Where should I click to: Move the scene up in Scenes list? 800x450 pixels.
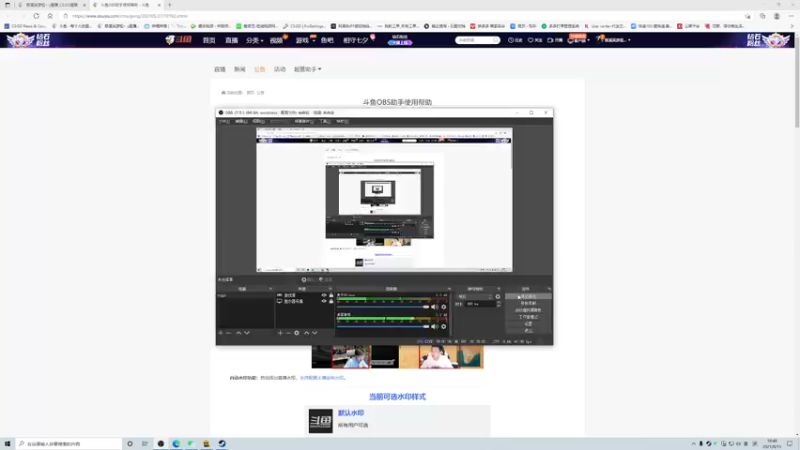pyautogui.click(x=238, y=333)
